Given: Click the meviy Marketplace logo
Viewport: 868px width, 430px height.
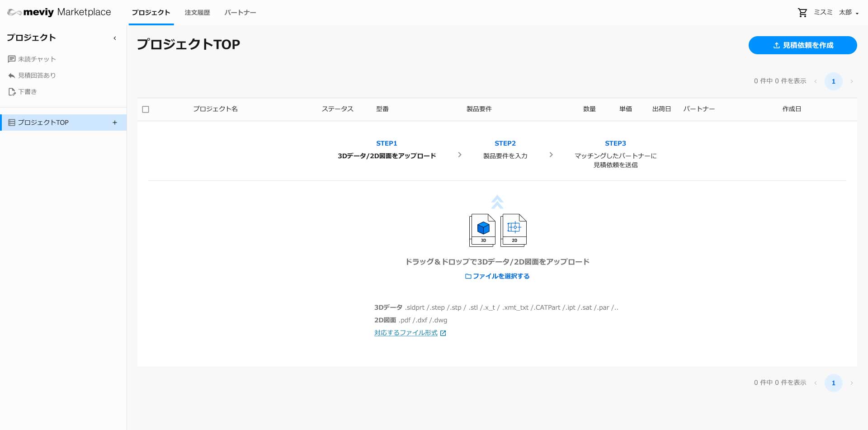Looking at the screenshot, I should 59,12.
